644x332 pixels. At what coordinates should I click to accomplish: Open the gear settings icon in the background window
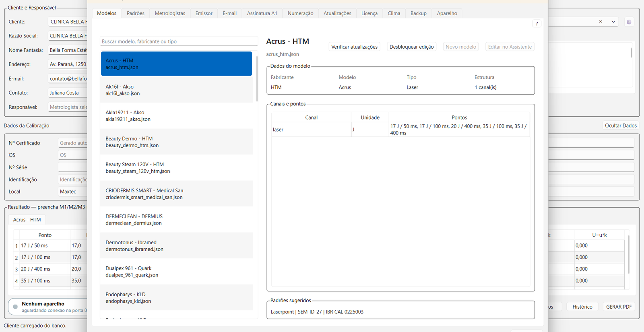click(x=629, y=22)
